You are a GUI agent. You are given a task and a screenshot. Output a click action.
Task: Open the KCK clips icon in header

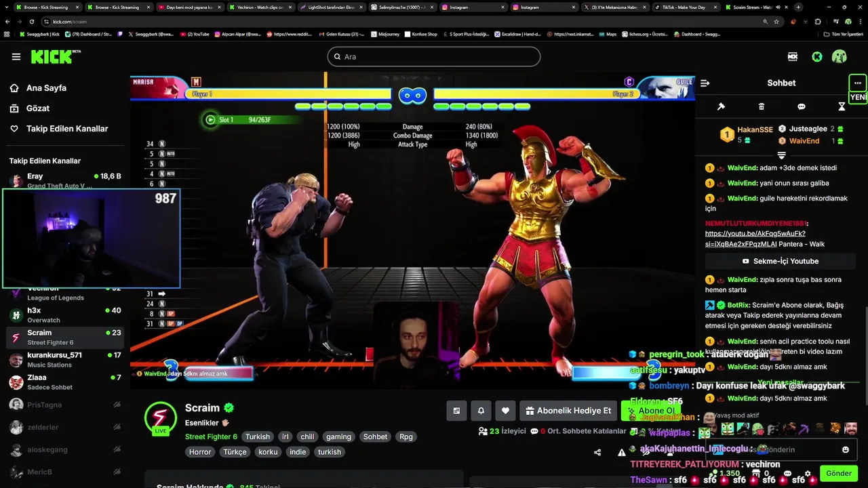(793, 57)
